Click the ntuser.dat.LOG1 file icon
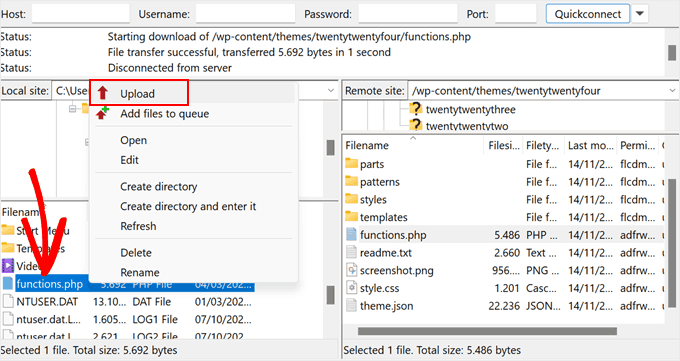 click(x=8, y=319)
